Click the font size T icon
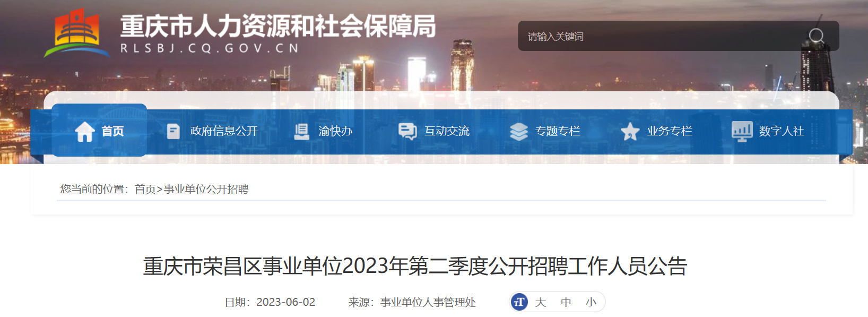 coord(519,302)
